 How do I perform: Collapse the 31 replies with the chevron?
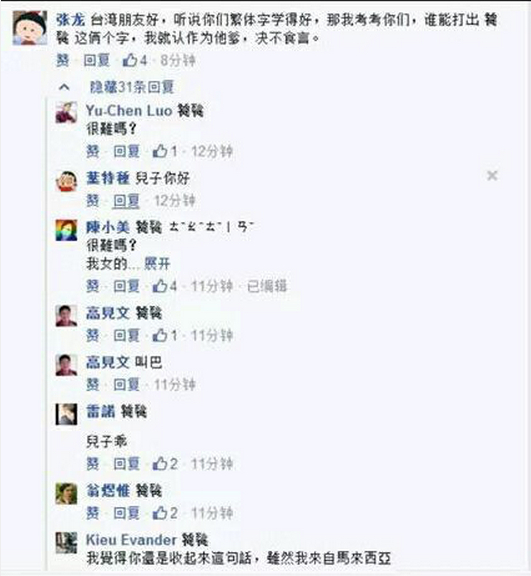64,87
